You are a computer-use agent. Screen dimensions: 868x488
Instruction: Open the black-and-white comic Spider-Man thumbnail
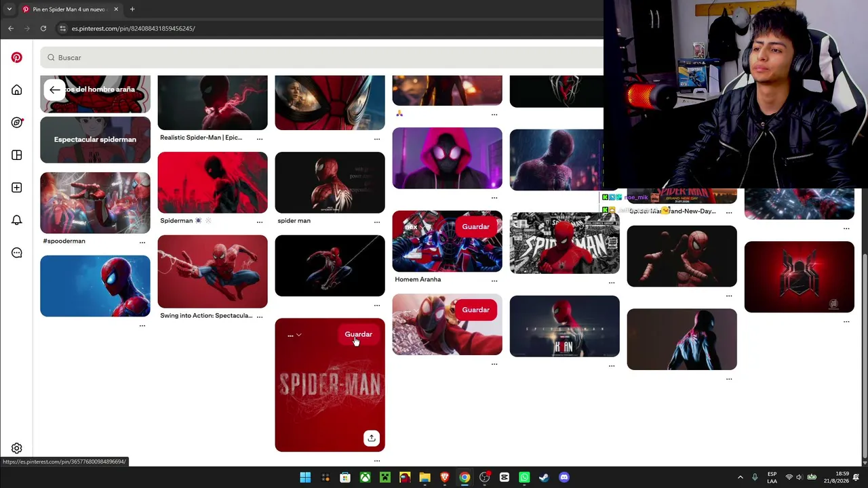click(564, 243)
